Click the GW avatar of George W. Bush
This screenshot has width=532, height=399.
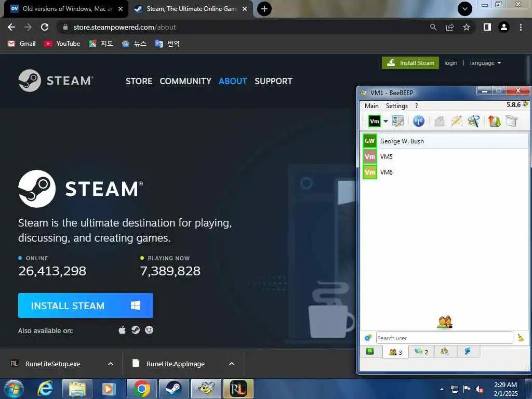click(x=369, y=141)
